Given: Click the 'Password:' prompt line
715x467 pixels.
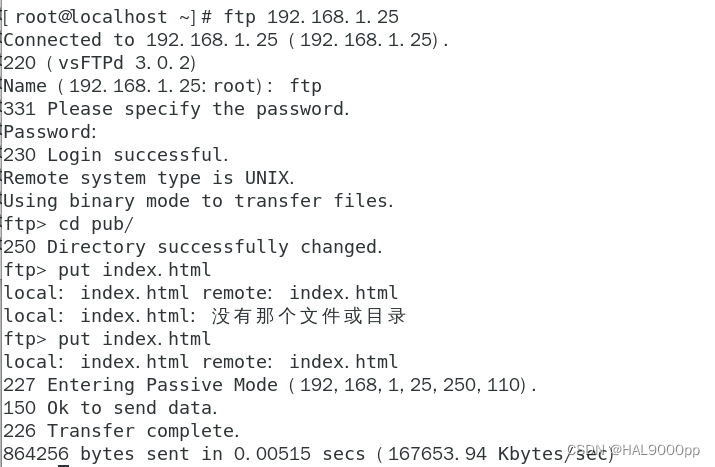Looking at the screenshot, I should 50,132.
